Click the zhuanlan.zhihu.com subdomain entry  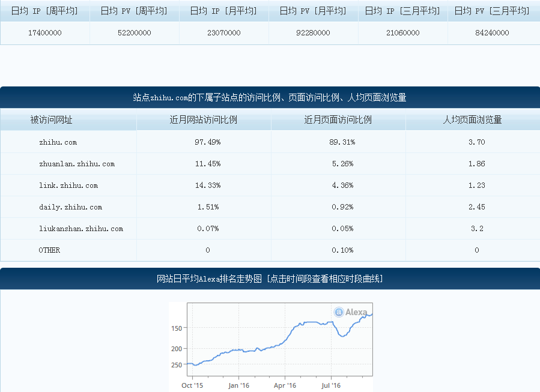[x=77, y=164]
